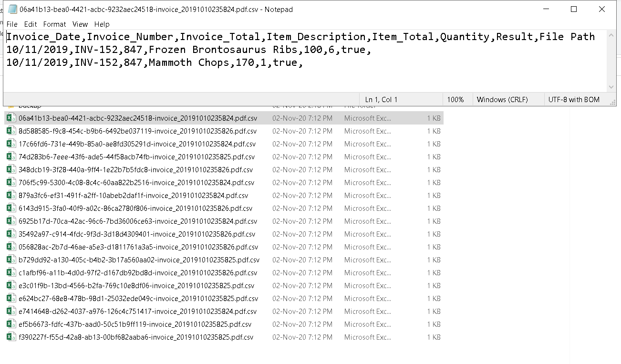Select file name 8d588585-f9c8-454c-b9b6-6492be037119 in list
Screen dimensions: 621x364
pos(138,131)
